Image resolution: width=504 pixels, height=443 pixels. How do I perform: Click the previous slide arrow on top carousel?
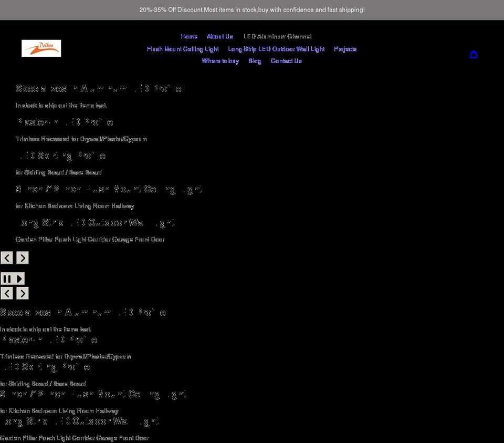click(x=6, y=257)
